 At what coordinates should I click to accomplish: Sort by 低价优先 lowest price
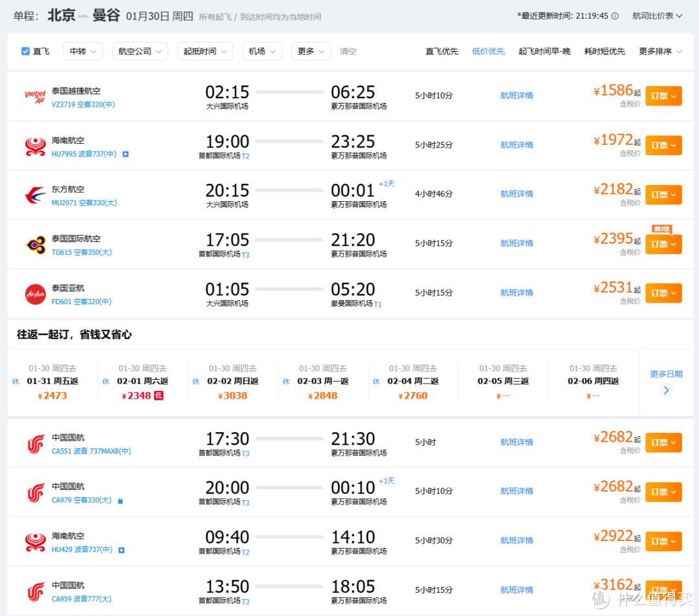point(488,51)
